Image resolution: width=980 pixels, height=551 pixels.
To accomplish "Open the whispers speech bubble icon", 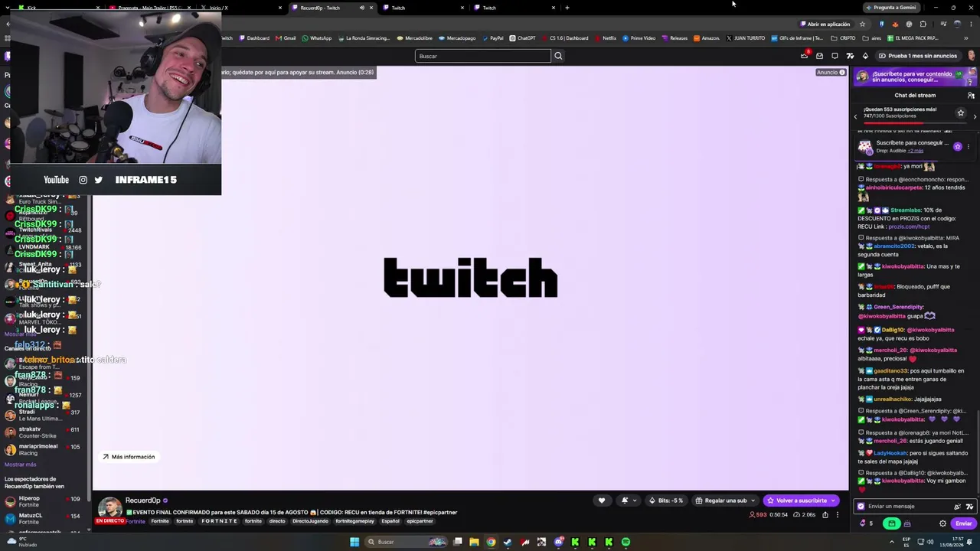I will click(835, 56).
